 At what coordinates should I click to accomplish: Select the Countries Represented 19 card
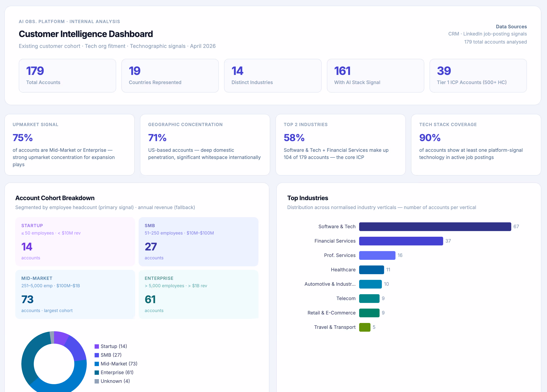click(170, 76)
